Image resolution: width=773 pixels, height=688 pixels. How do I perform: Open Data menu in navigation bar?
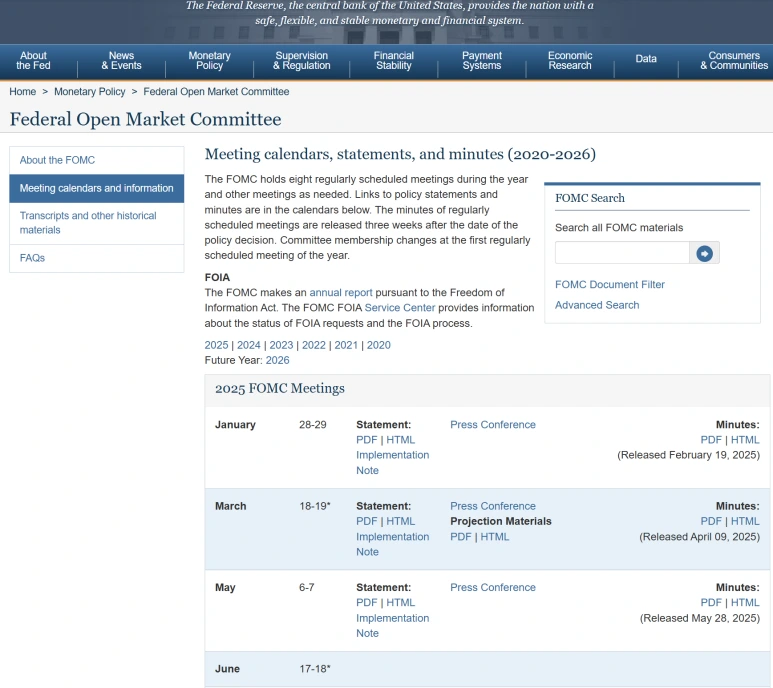pyautogui.click(x=646, y=59)
